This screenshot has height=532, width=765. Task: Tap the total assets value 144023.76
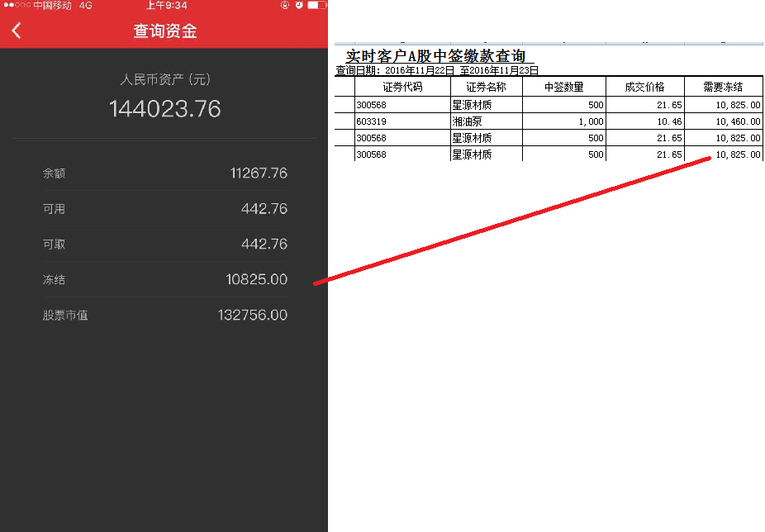click(165, 108)
